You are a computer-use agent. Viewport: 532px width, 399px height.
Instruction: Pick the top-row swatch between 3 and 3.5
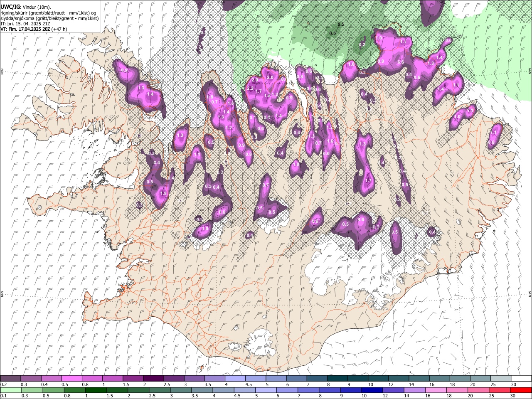(194, 378)
